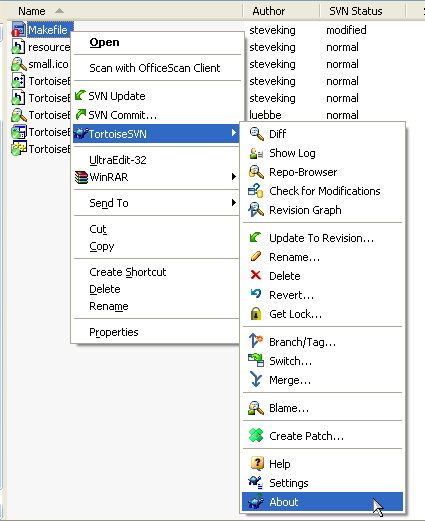Click the Show Log menu text

292,153
